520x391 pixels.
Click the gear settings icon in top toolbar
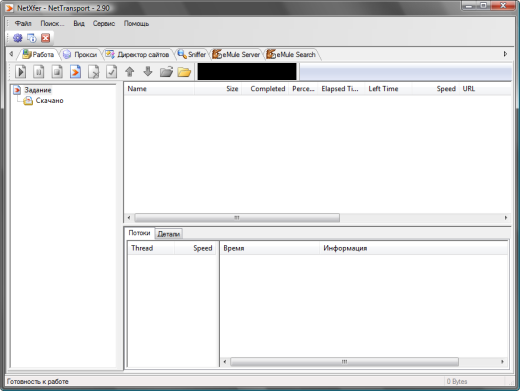pos(18,38)
